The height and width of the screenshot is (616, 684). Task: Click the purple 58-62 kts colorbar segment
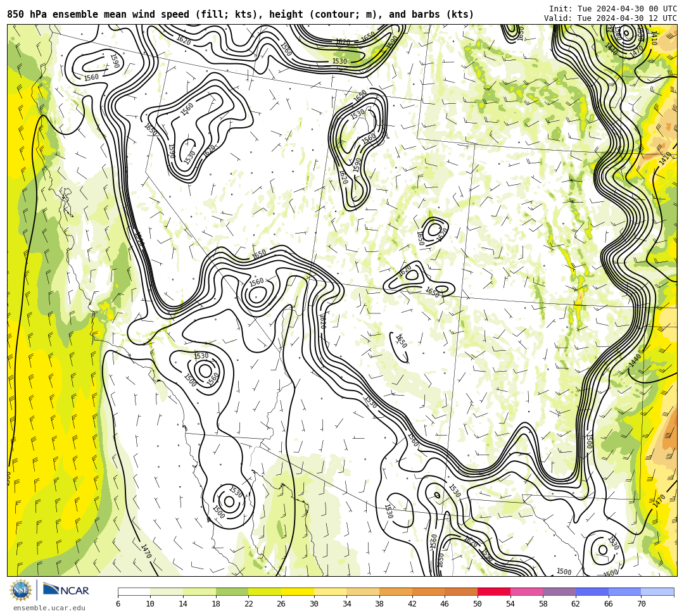point(559,591)
